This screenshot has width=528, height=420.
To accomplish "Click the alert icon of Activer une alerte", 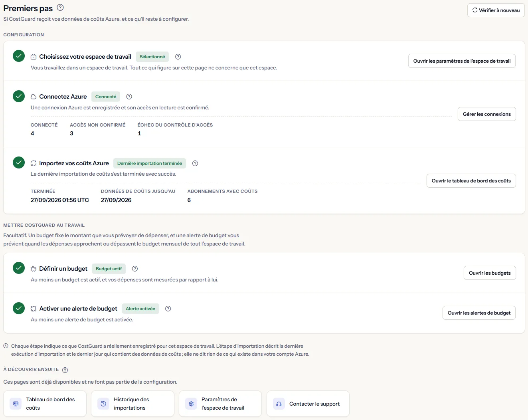I will [x=34, y=309].
